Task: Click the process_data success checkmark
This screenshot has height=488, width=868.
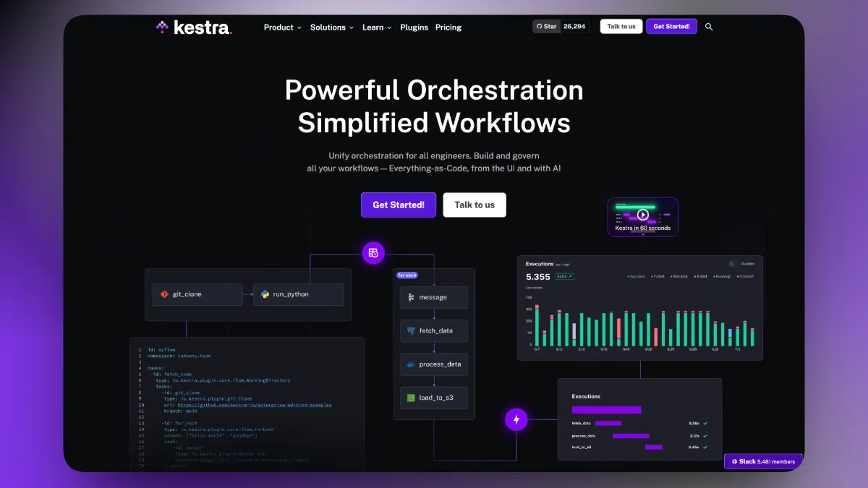Action: click(x=705, y=436)
